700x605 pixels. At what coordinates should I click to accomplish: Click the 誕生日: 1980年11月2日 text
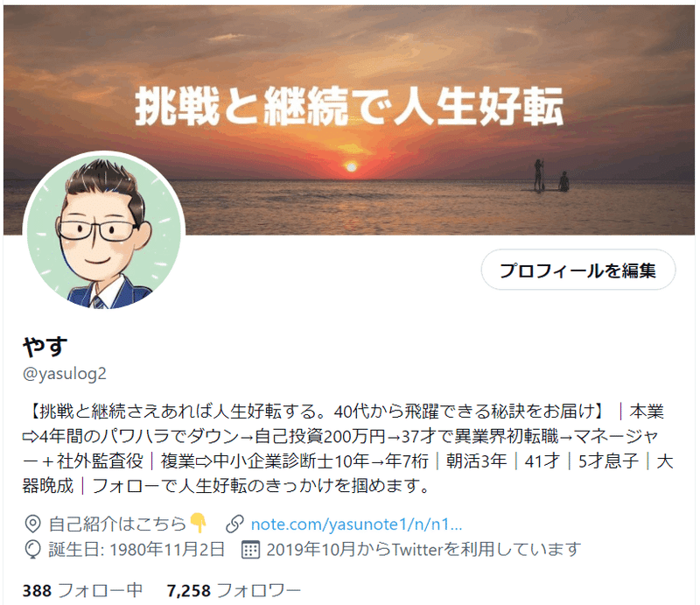[136, 550]
